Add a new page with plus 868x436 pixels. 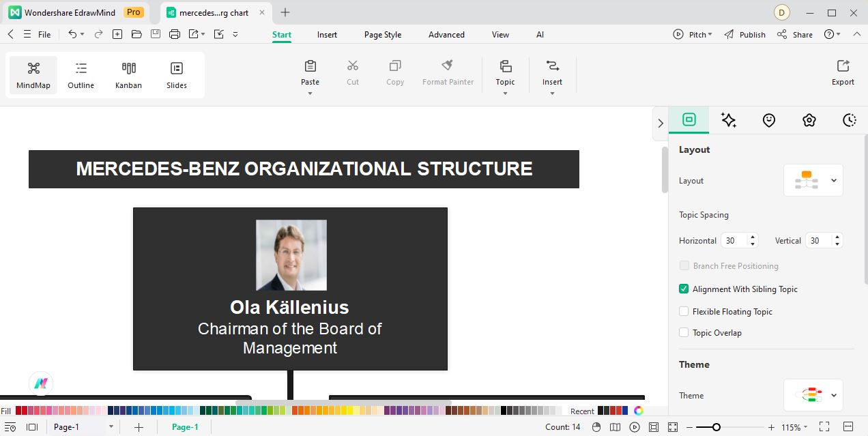tap(139, 427)
